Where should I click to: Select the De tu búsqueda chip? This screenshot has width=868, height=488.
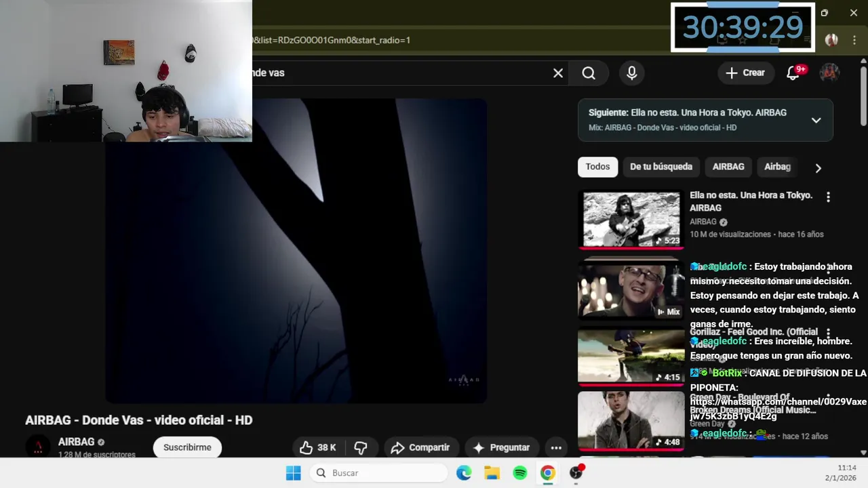[x=661, y=167]
